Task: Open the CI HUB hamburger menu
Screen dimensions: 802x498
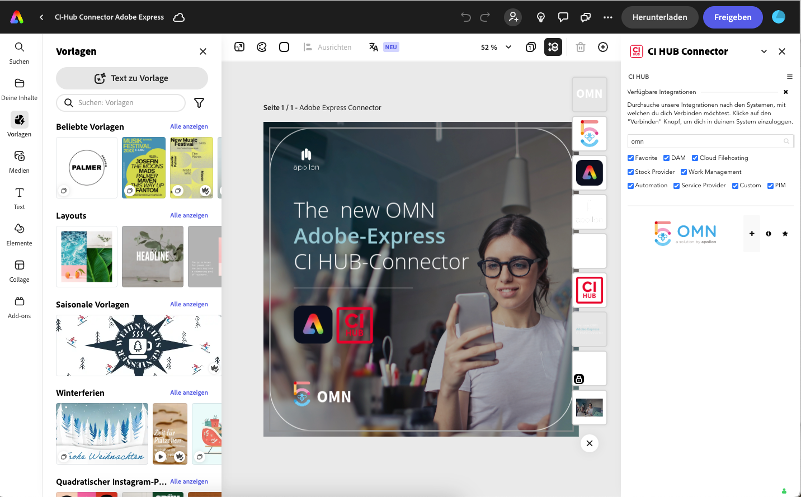Action: click(790, 77)
